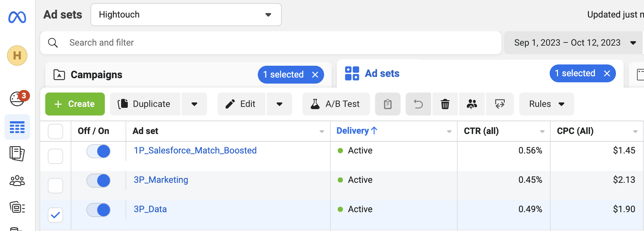Screen dimensions: 644x231
Task: Open Audiences icon in sidebar
Action: click(x=17, y=181)
